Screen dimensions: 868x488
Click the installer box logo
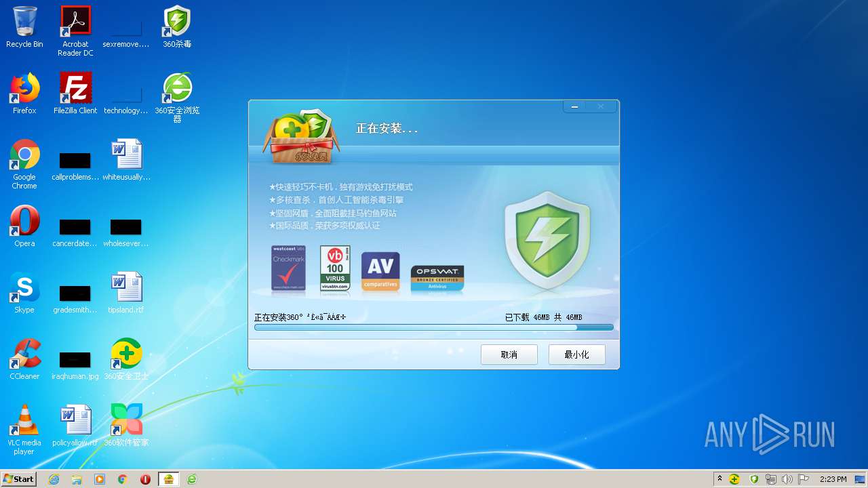point(300,138)
